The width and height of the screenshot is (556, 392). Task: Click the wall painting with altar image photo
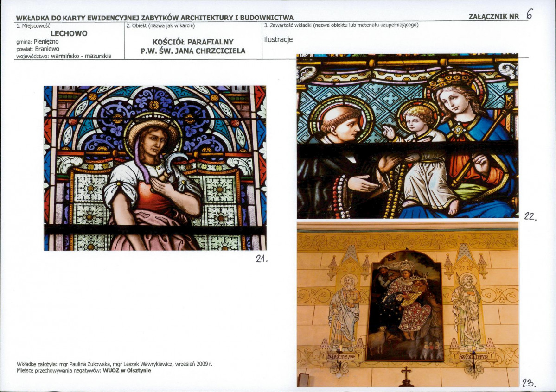point(408,304)
